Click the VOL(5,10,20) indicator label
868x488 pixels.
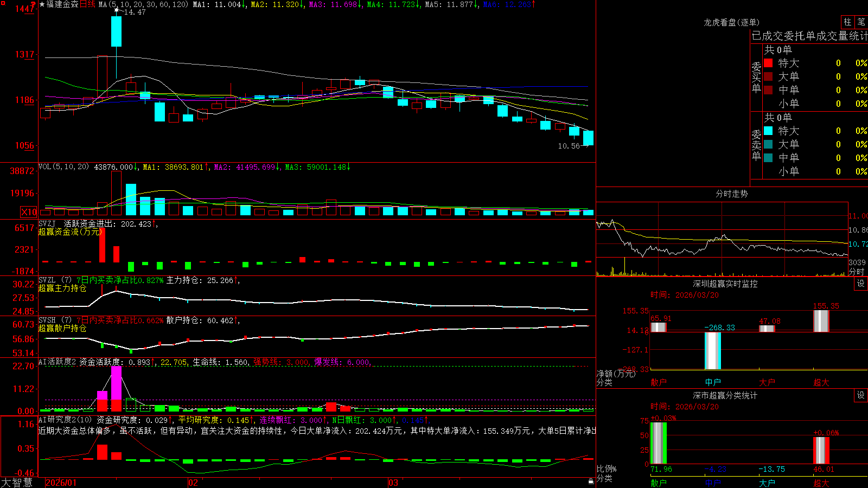click(64, 167)
